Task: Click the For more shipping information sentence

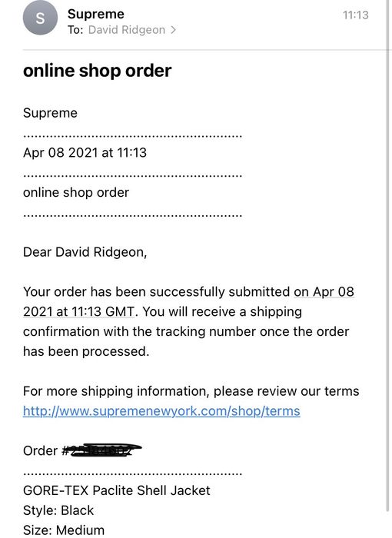Action: point(191,391)
